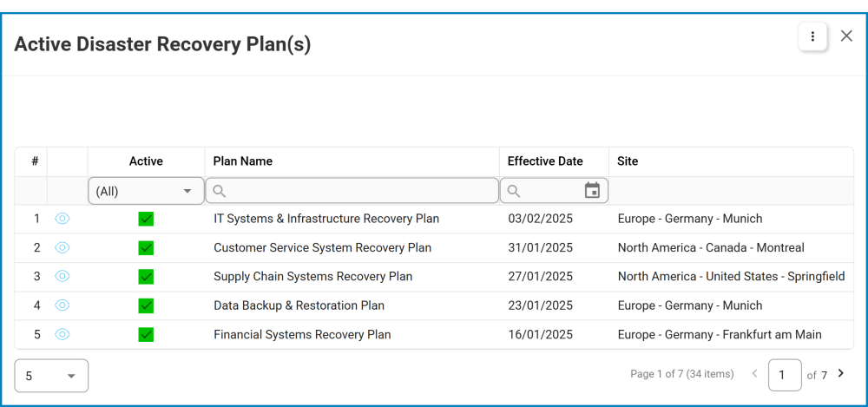View Data Backup & Restoration Plan details icon

(x=62, y=305)
